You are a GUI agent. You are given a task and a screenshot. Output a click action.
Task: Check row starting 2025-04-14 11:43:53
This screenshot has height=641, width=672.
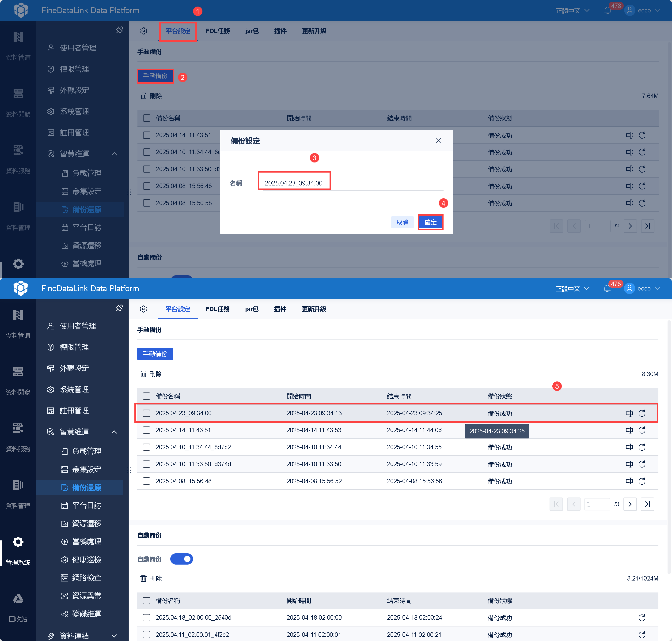pos(147,430)
